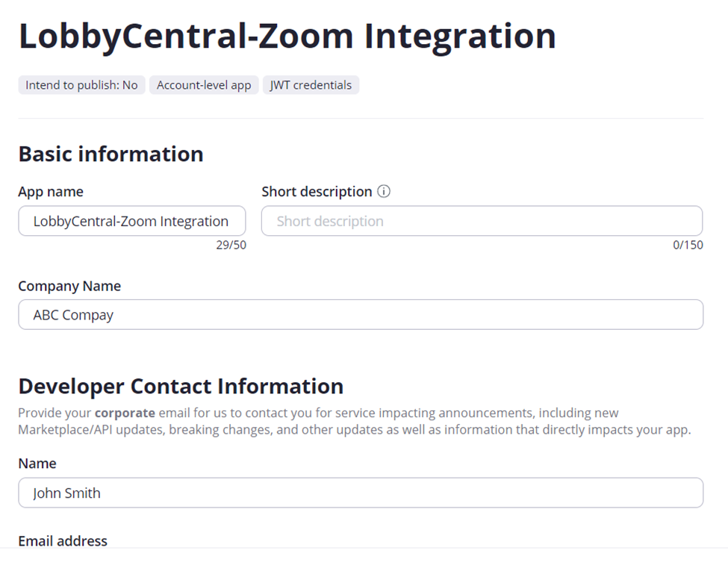This screenshot has width=728, height=565.
Task: Click the LobbyCentral-Zoom Integration page title
Action: pyautogui.click(x=287, y=35)
